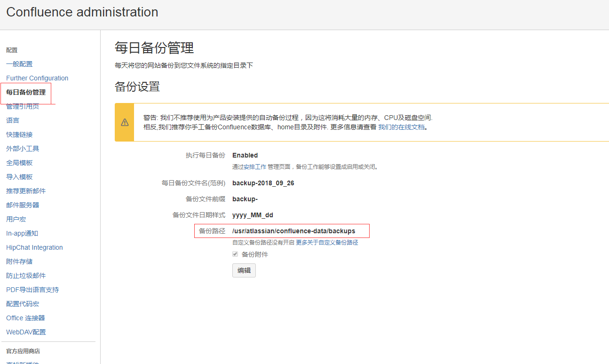Click the 编辑 button

click(x=244, y=270)
